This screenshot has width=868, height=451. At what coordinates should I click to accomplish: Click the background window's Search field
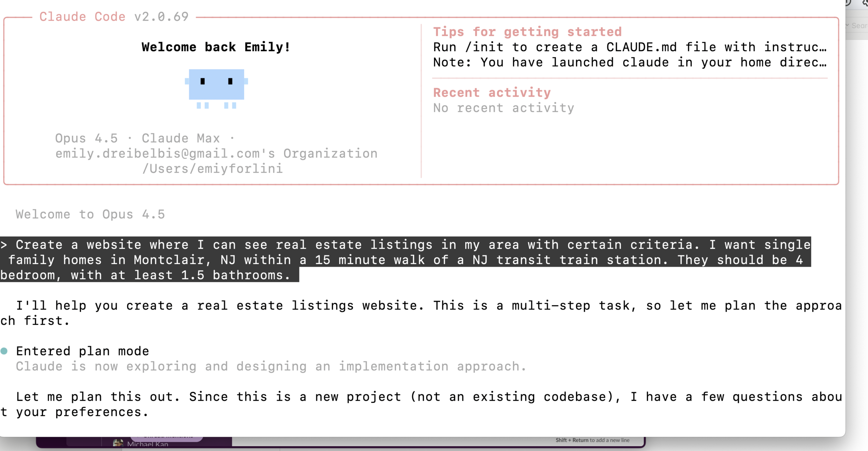click(860, 26)
